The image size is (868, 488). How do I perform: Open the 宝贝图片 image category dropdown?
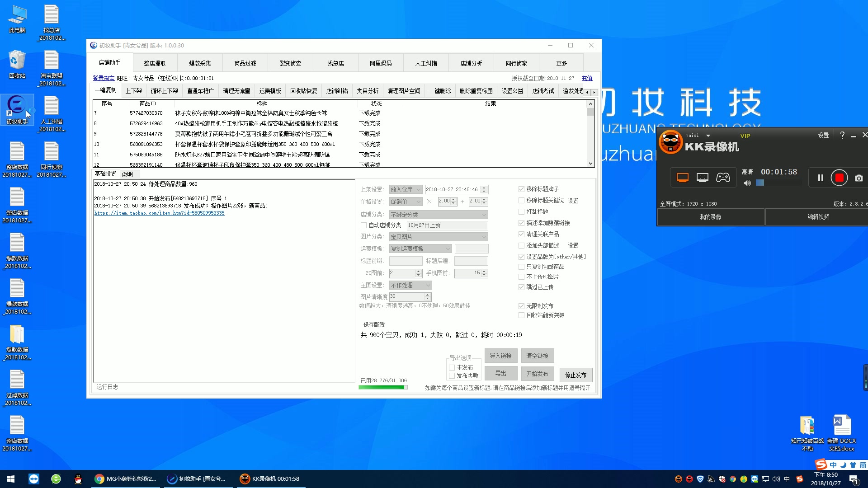[439, 237]
